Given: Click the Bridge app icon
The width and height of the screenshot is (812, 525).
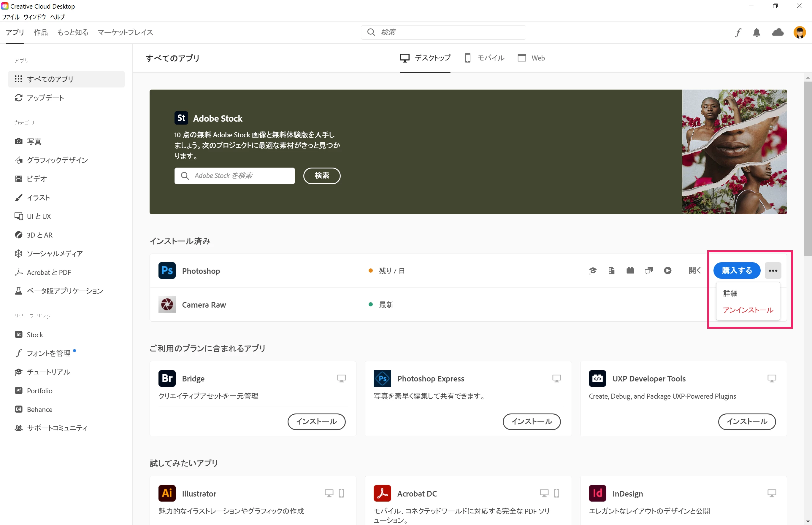Looking at the screenshot, I should tap(167, 378).
